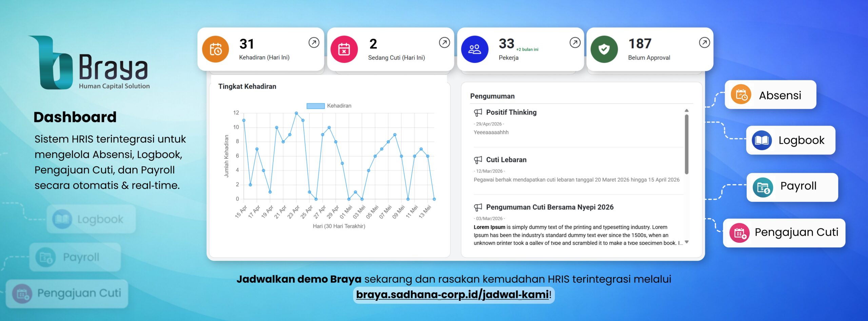Open details arrow on Kehadiran card
Screen dimensions: 868x321
tap(314, 43)
